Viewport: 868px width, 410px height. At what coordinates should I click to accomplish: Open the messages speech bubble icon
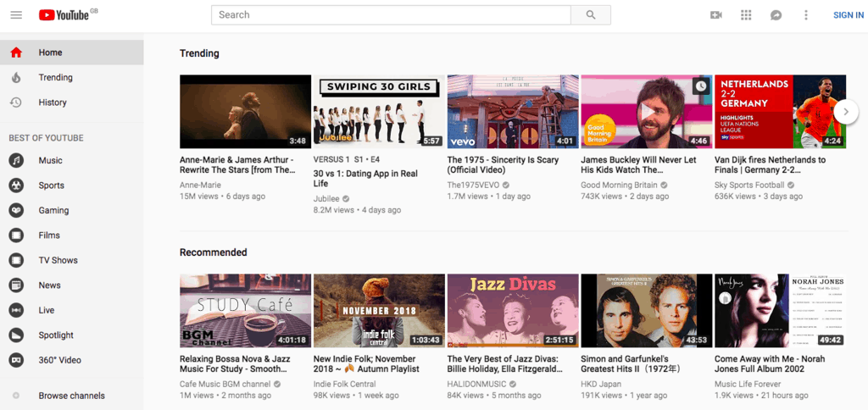coord(776,15)
